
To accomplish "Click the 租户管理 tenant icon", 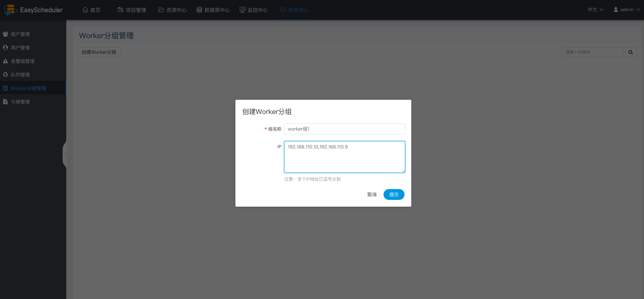I will click(5, 34).
